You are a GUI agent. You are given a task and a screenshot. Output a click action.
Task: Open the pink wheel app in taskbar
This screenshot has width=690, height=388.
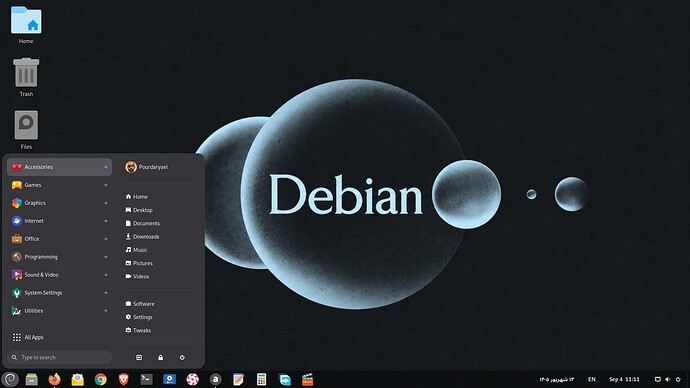[192, 379]
